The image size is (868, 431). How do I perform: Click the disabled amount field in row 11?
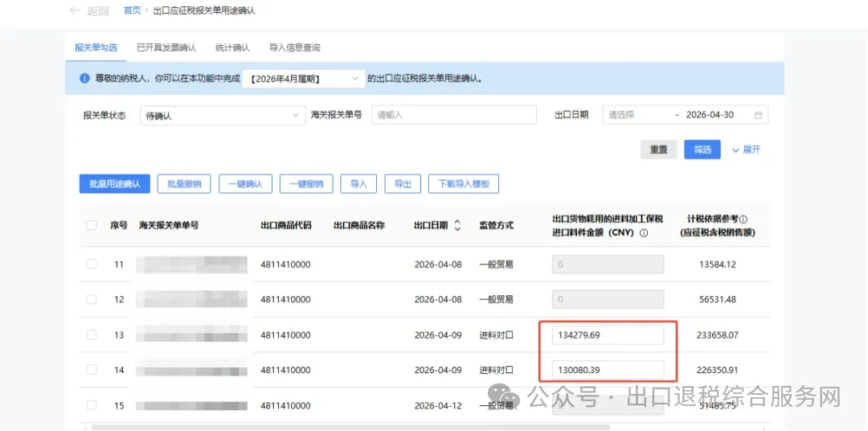(608, 265)
